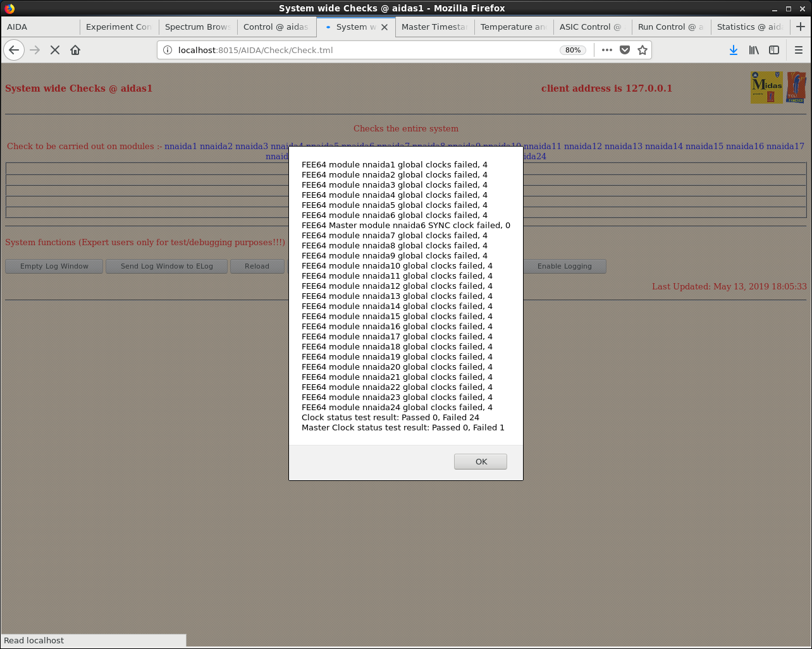Screen dimensions: 812x649
Task: Click the Forward arrow button
Action: click(x=35, y=50)
